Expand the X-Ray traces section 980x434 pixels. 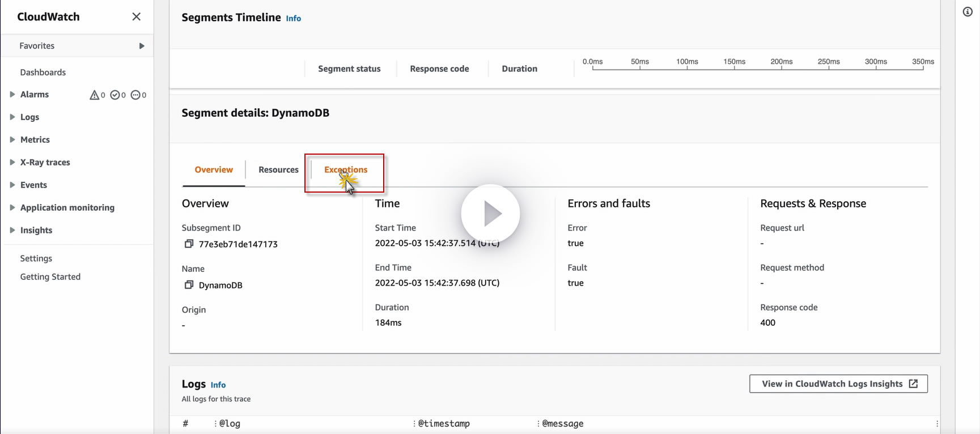pos(12,162)
